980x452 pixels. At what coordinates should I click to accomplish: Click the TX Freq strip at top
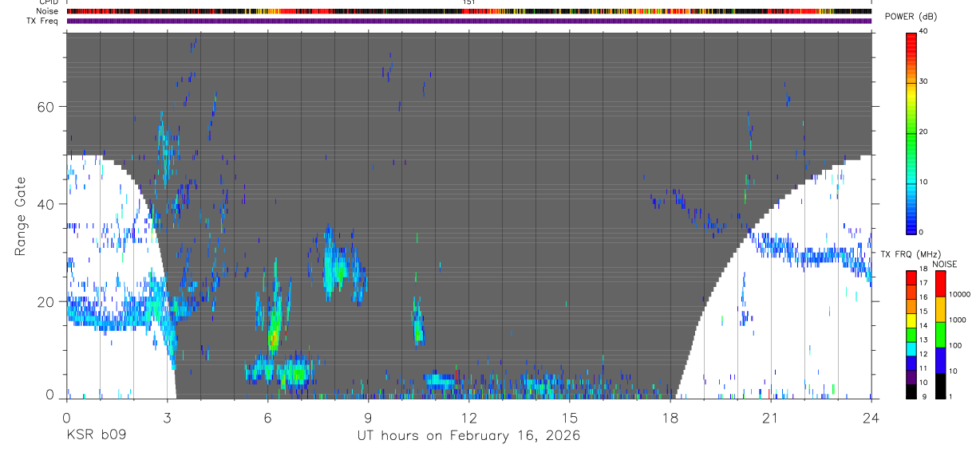click(x=468, y=21)
